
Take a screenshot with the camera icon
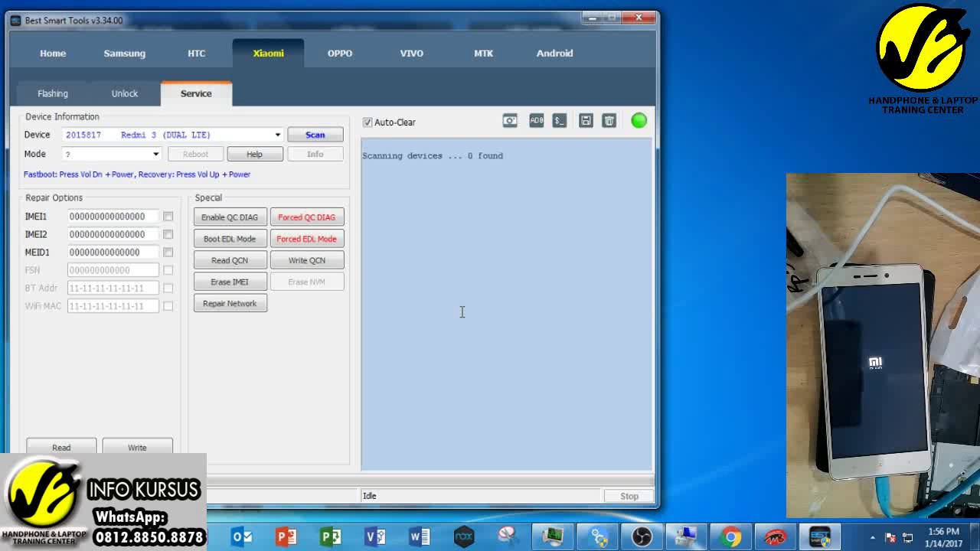[510, 121]
